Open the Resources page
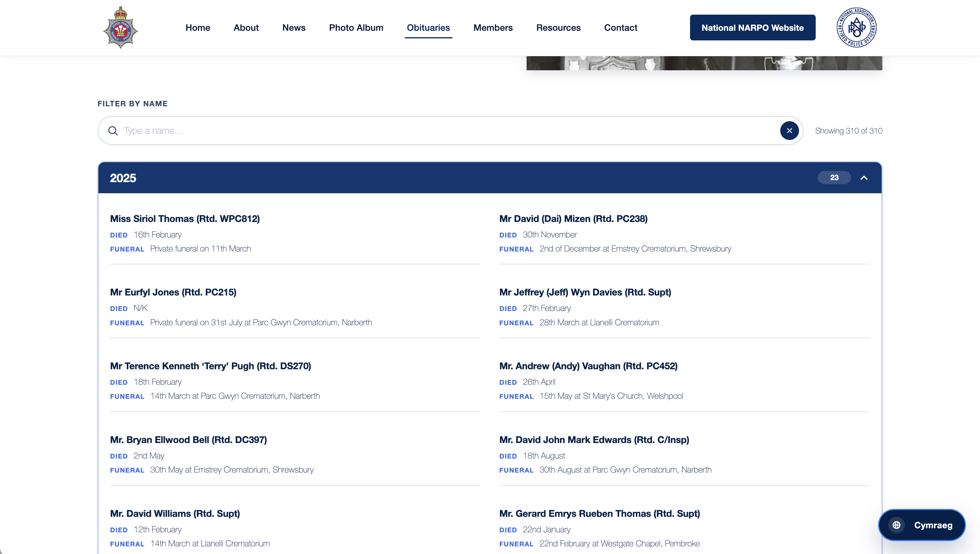Screen dimensions: 980x554 [x=558, y=28]
